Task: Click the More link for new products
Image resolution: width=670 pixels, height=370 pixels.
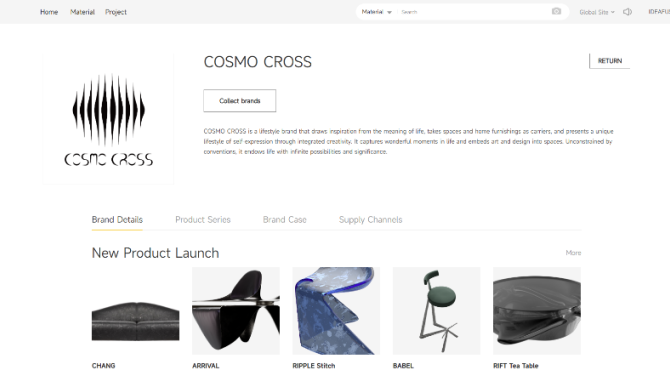Action: pos(573,253)
